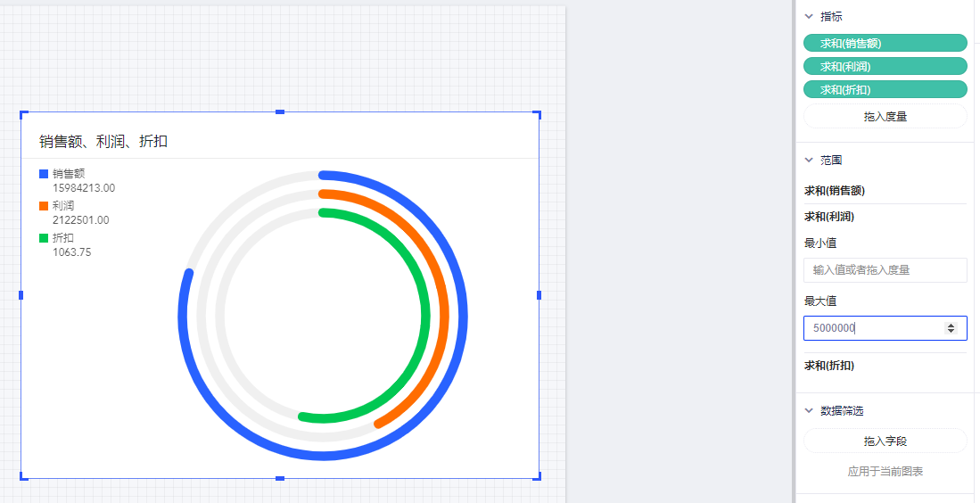
Task: Select the 求和(销售额) metric pill
Action: [x=885, y=43]
